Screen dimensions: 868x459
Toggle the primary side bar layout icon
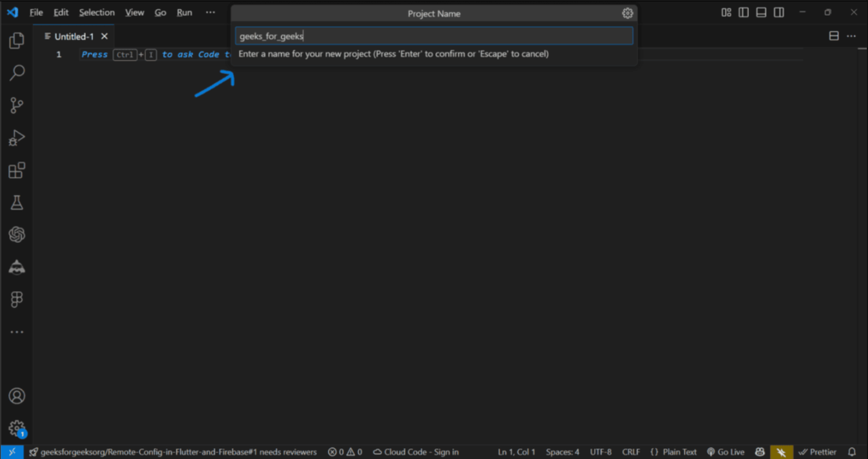point(743,12)
